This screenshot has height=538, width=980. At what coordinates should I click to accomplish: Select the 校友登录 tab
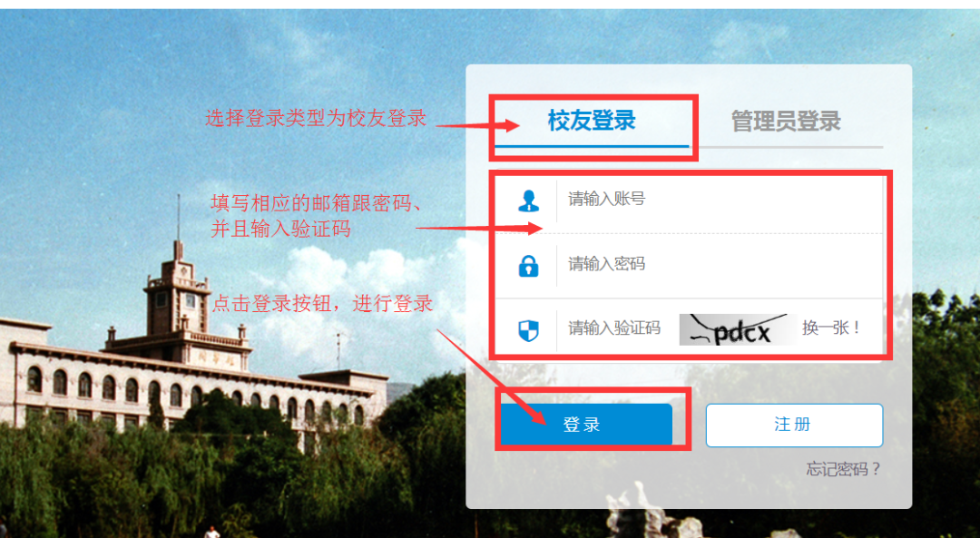tap(592, 121)
